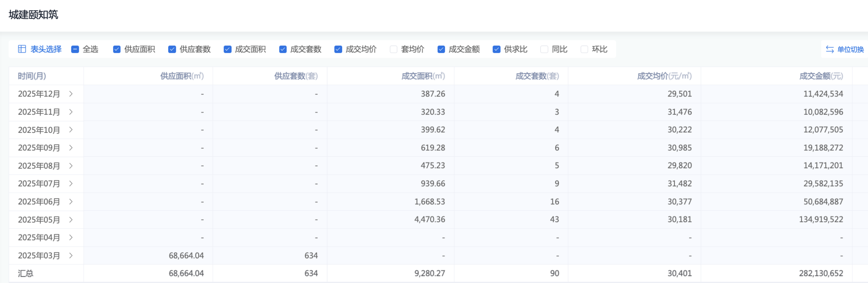Expand the 2025年12月 row chevron
This screenshot has width=868, height=283.
tap(71, 94)
